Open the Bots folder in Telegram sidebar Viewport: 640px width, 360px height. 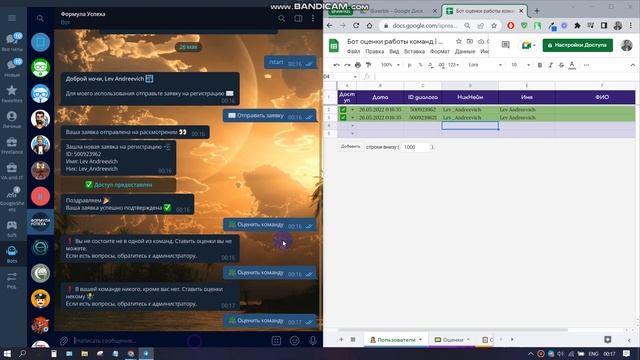pos(12,254)
